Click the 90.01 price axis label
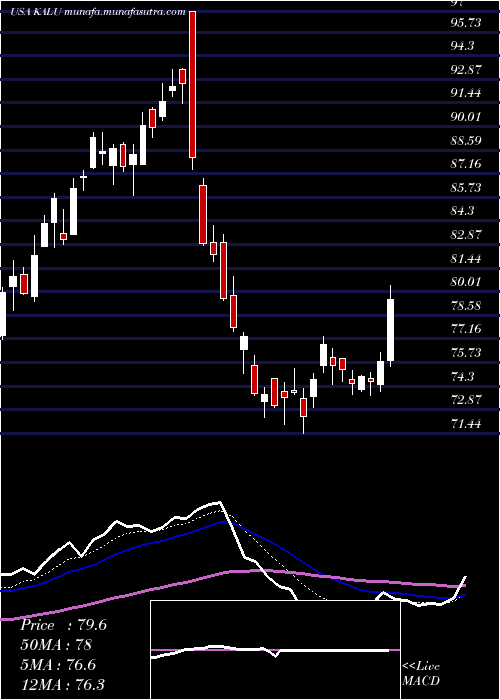 [466, 117]
